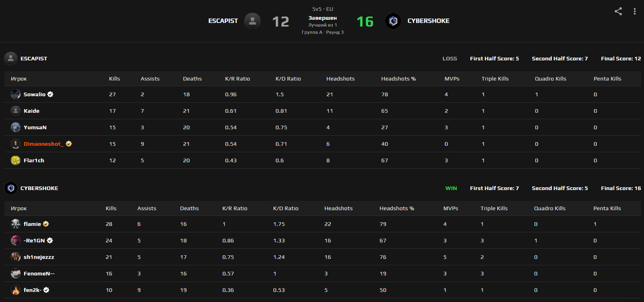Click CYBERSHOKE table Assists column header
Viewport: 644px width, 302px height.
coord(147,208)
